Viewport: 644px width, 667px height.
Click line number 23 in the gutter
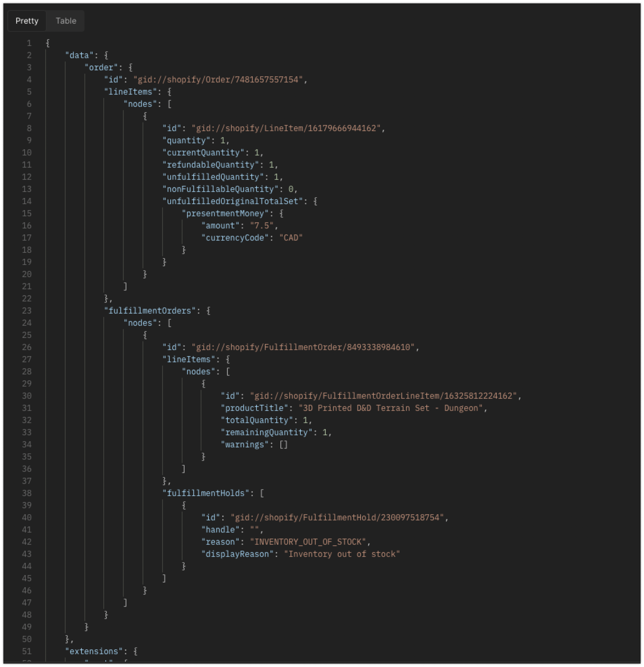(x=27, y=311)
